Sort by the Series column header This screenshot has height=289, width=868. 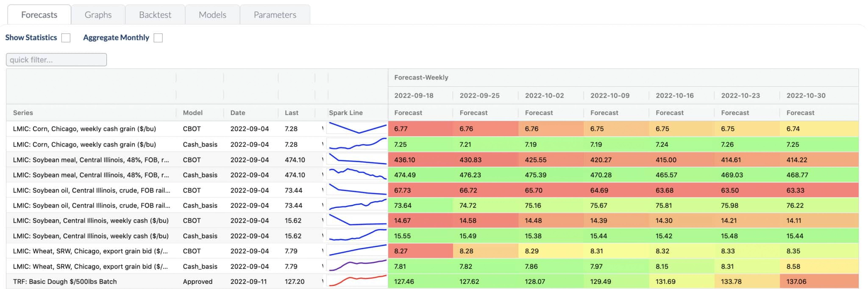click(x=23, y=113)
